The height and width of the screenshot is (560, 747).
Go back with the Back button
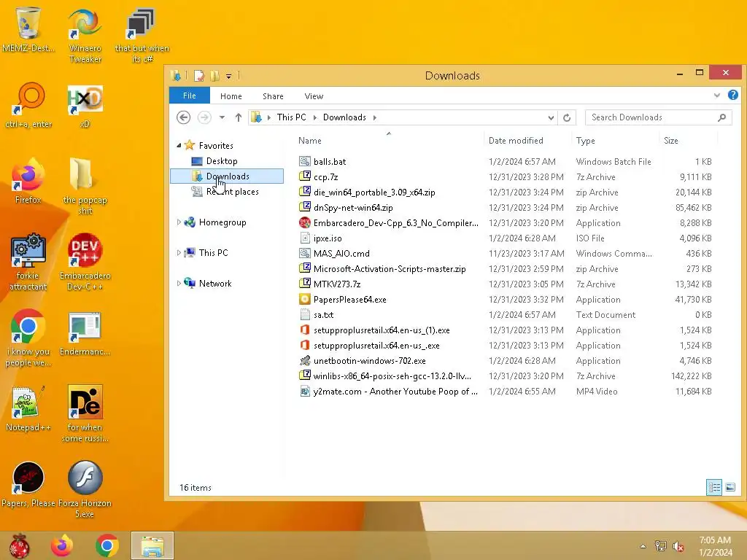coord(183,117)
